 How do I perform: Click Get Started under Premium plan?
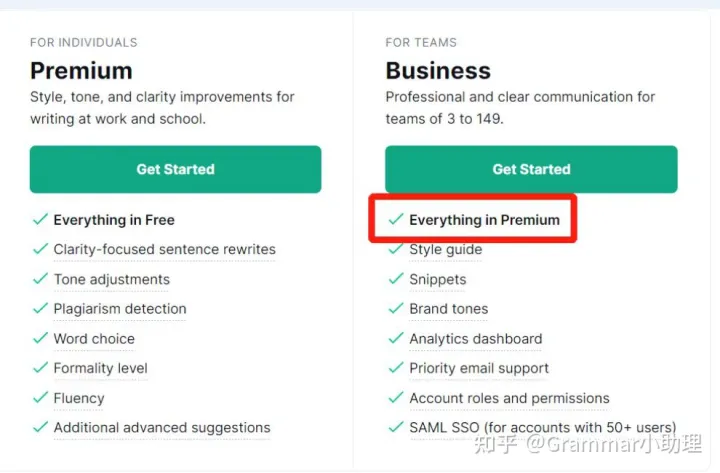pos(175,169)
